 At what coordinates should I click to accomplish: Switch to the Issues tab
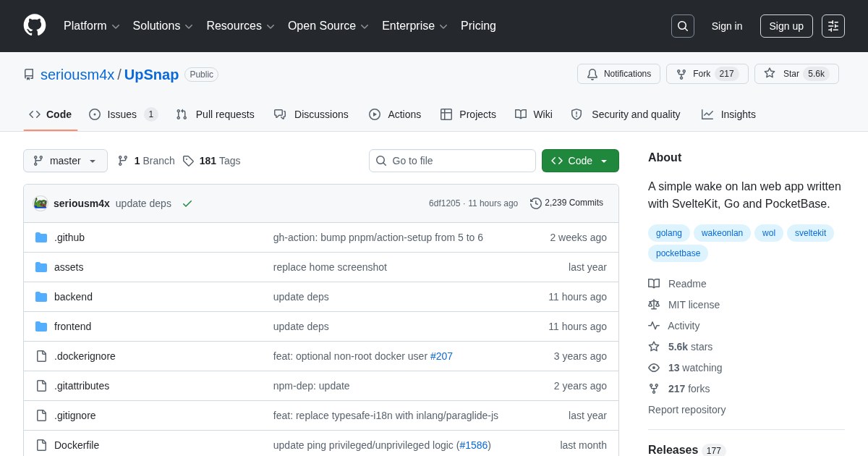point(123,114)
